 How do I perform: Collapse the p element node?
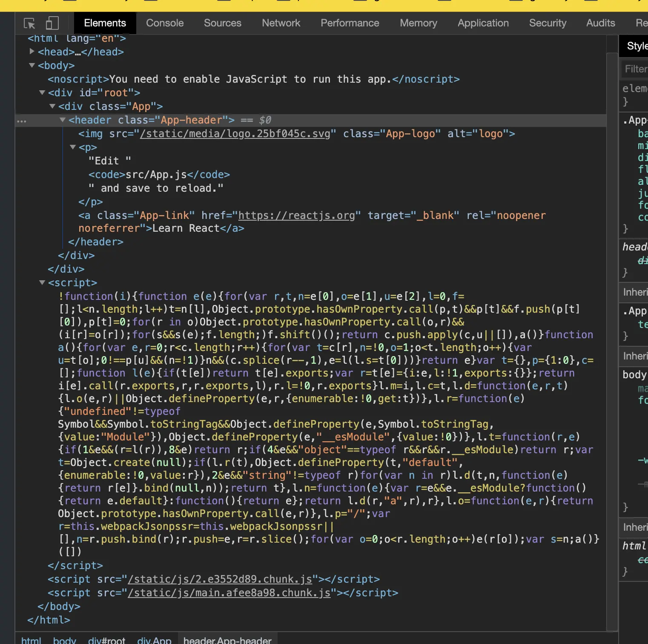[x=73, y=147]
